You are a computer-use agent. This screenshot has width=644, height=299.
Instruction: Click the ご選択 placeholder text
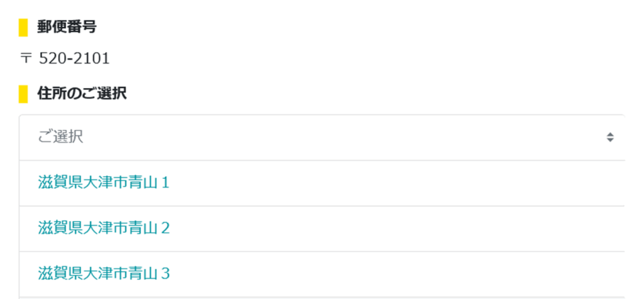point(60,137)
